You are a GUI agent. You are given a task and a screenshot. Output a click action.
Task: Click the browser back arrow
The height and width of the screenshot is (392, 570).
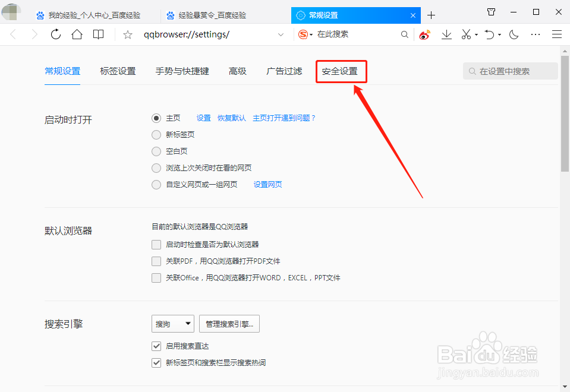(x=13, y=34)
